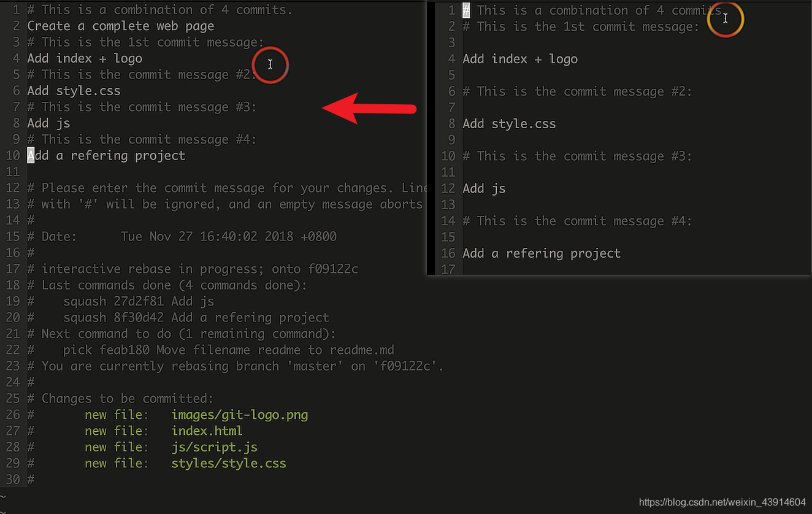Click the 'squash 27d2f81 Add js' line
This screenshot has width=812, height=514.
click(139, 302)
